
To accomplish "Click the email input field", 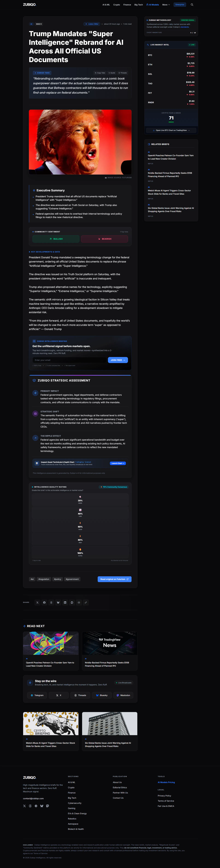I will 69,360.
